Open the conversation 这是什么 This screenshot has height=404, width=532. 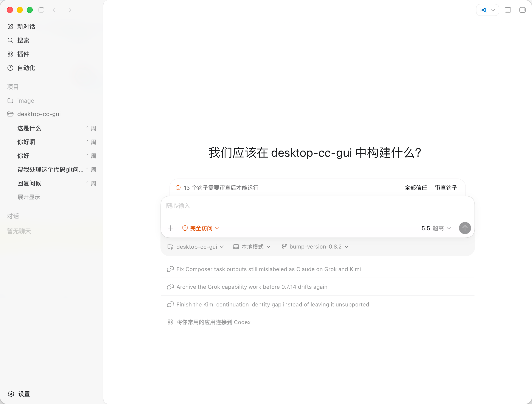[x=51, y=128]
